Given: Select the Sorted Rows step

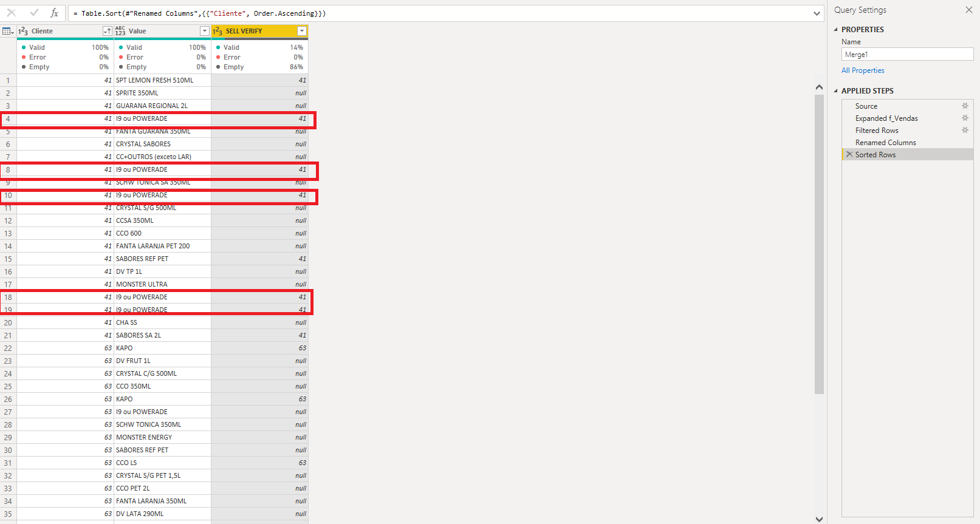Looking at the screenshot, I should [x=875, y=154].
